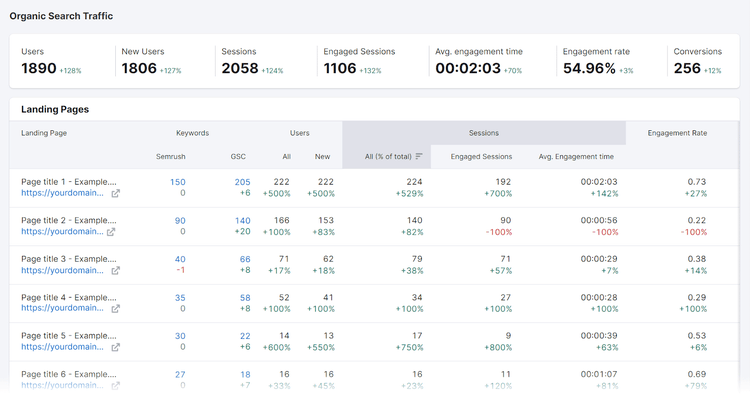
Task: Click the Avg. Engagement time column header
Action: click(576, 156)
